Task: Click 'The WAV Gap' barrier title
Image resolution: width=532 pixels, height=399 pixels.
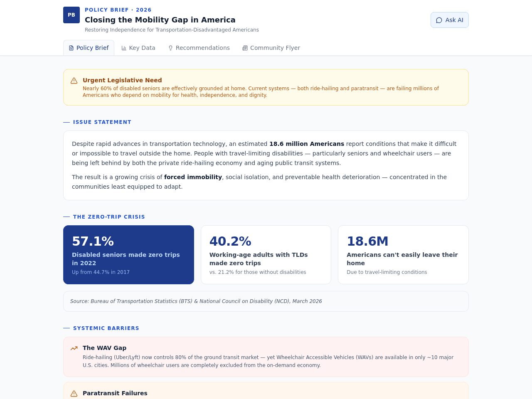Action: [104, 348]
